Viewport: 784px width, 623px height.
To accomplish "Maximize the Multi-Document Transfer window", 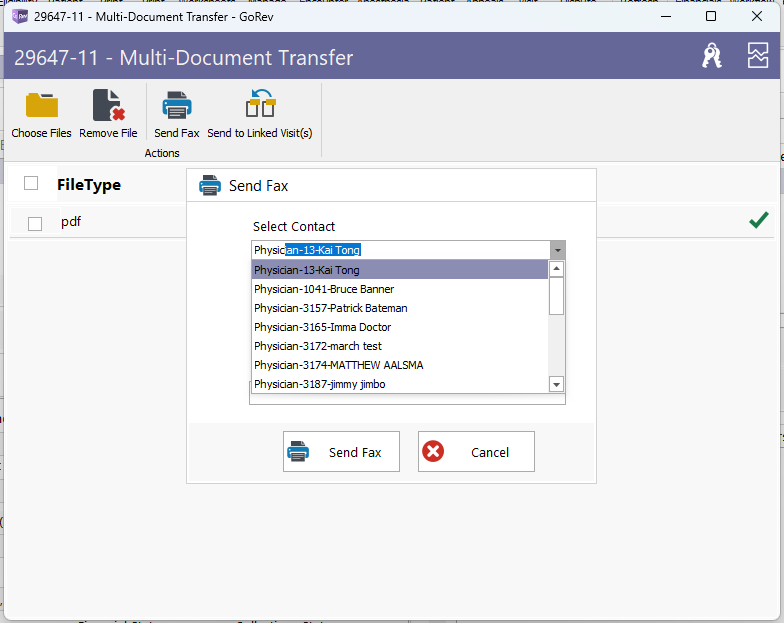I will coord(711,16).
